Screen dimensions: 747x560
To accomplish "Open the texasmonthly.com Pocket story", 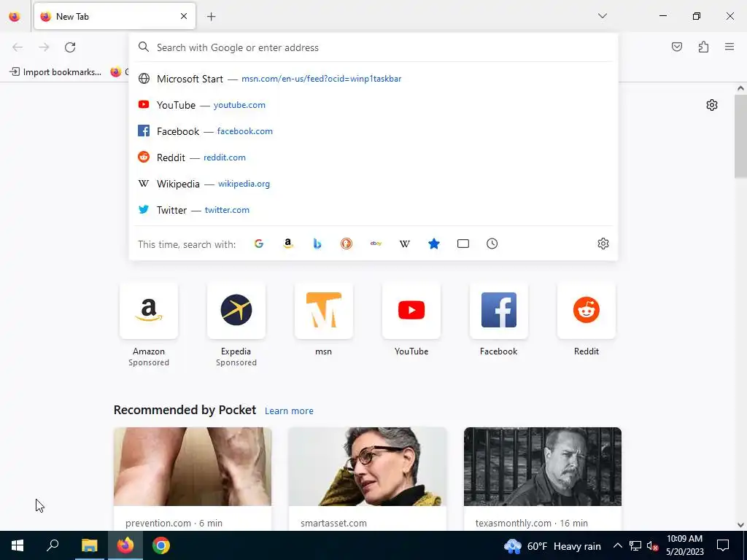I will point(543,479).
